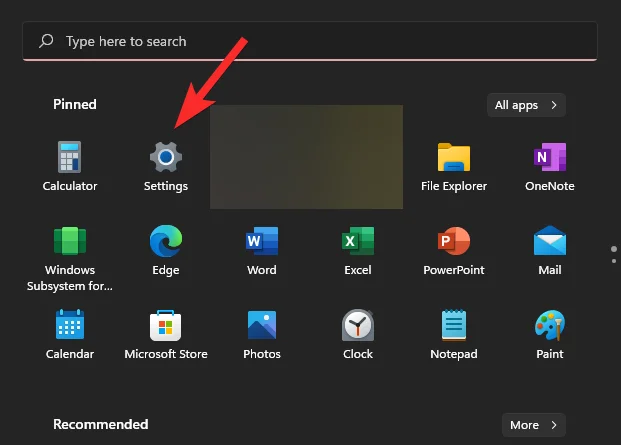Open the Microsoft Edge browser icon
621x445 pixels.
166,241
